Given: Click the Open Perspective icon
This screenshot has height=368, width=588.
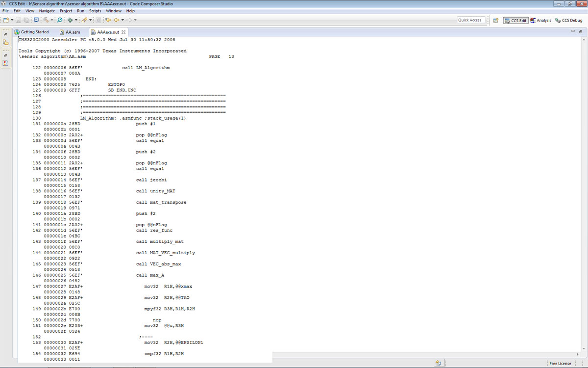Looking at the screenshot, I should click(496, 21).
